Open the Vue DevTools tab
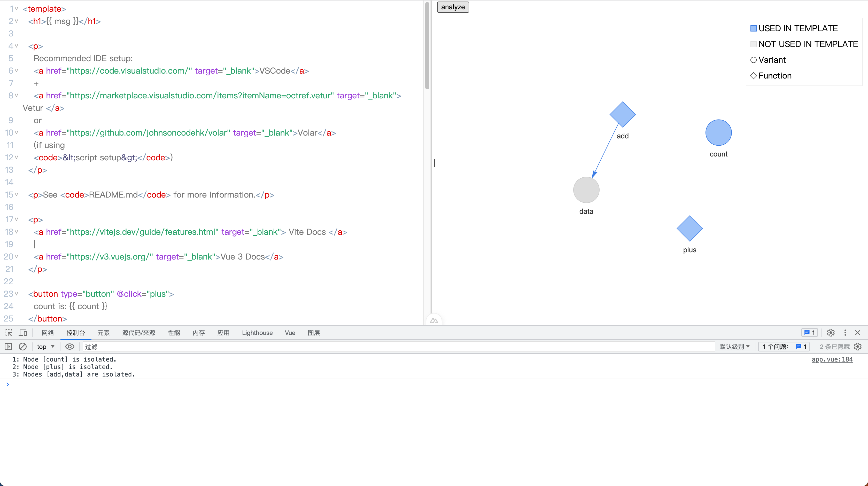 pos(290,333)
